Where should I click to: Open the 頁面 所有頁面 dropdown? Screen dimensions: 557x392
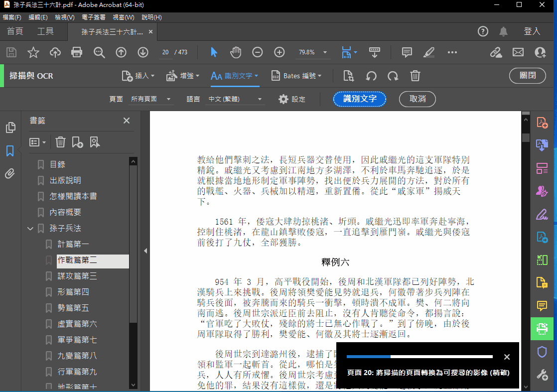point(150,99)
